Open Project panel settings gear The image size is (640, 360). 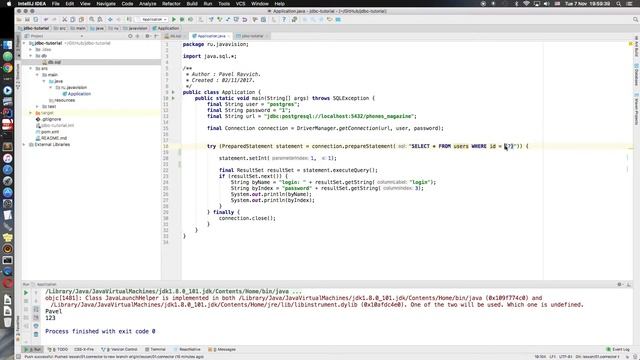(147, 36)
